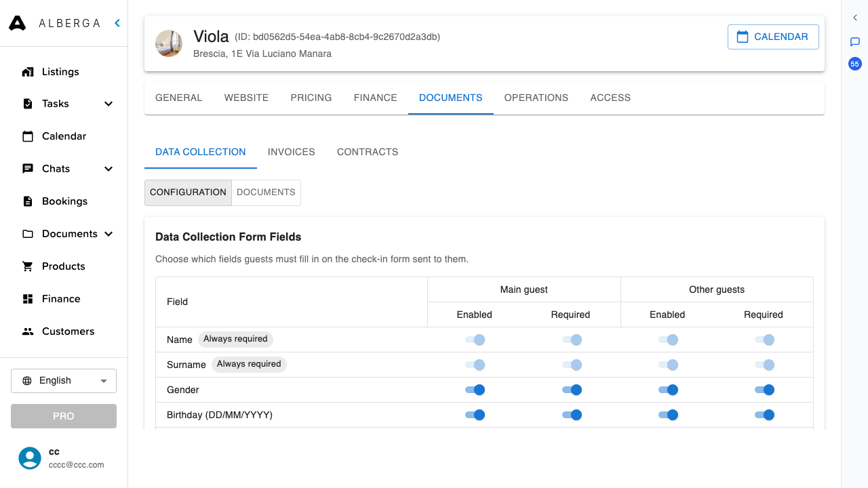Select the Data Collection sub-tab
This screenshot has width=868, height=488.
pyautogui.click(x=201, y=152)
